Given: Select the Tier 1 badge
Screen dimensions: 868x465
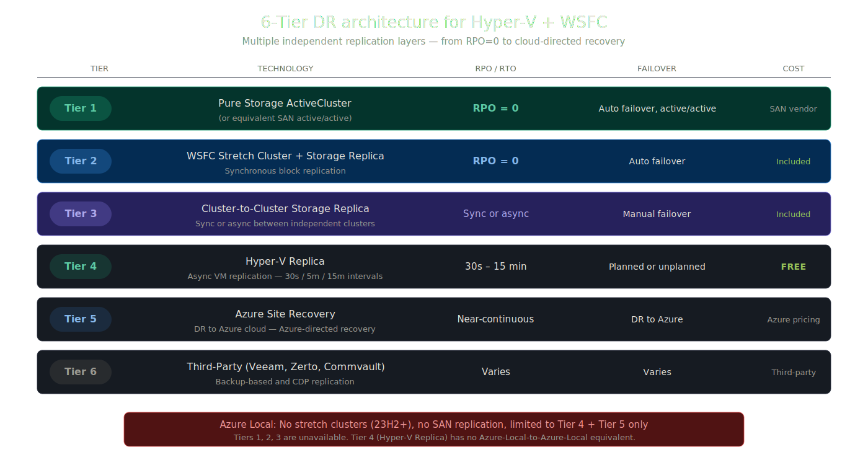Looking at the screenshot, I should 81,108.
